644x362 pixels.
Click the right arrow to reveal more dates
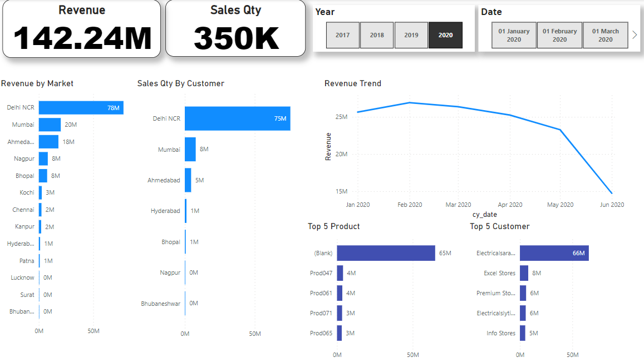pos(635,34)
